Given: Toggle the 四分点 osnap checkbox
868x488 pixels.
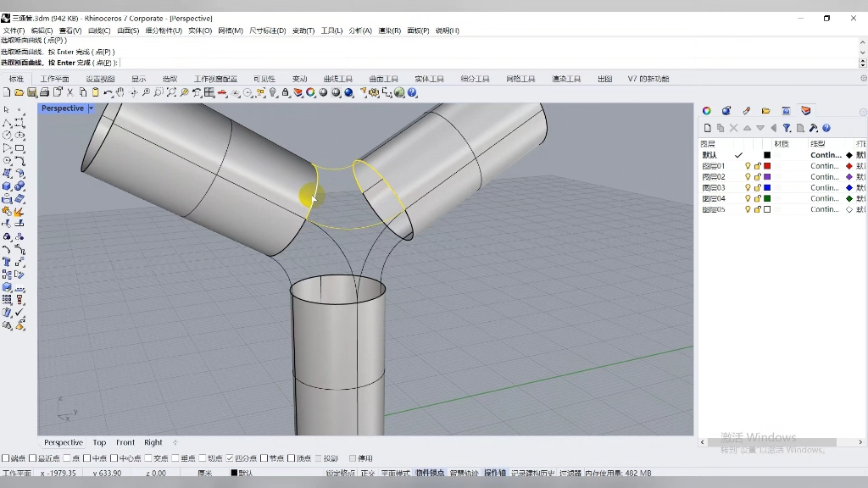Looking at the screenshot, I should 230,458.
